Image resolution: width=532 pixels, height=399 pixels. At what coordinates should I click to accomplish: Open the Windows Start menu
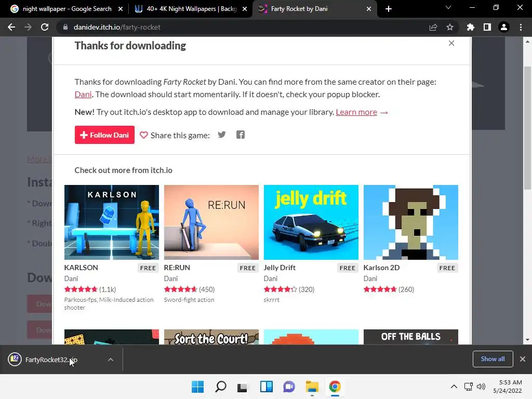tap(197, 387)
